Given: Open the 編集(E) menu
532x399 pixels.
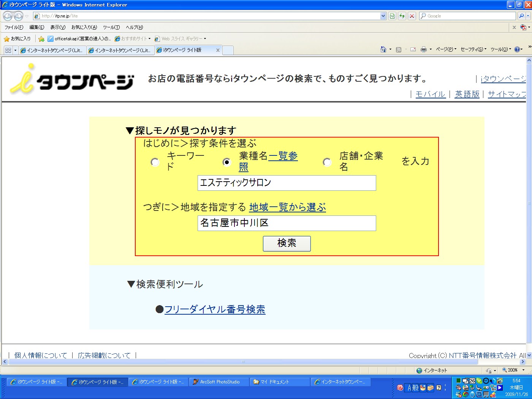Looking at the screenshot, I should point(37,27).
